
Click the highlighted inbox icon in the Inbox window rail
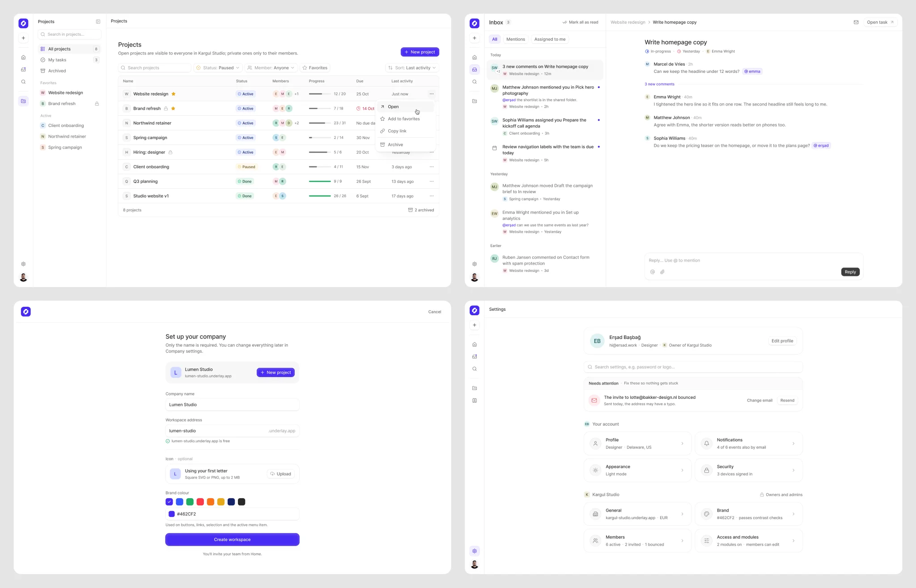pyautogui.click(x=475, y=69)
